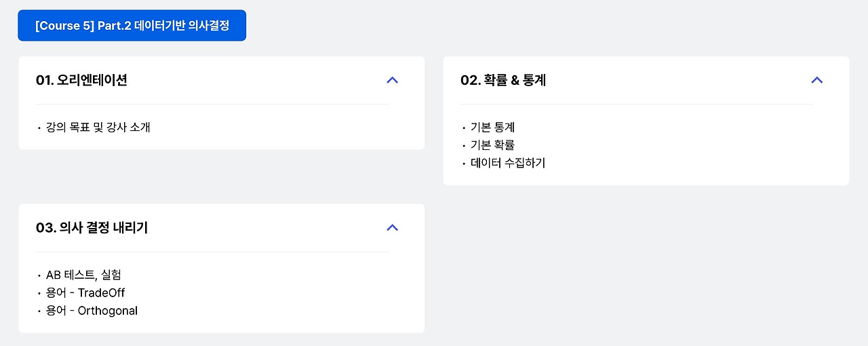Open the 기본 통계 lesson item
868x346 pixels.
click(493, 127)
